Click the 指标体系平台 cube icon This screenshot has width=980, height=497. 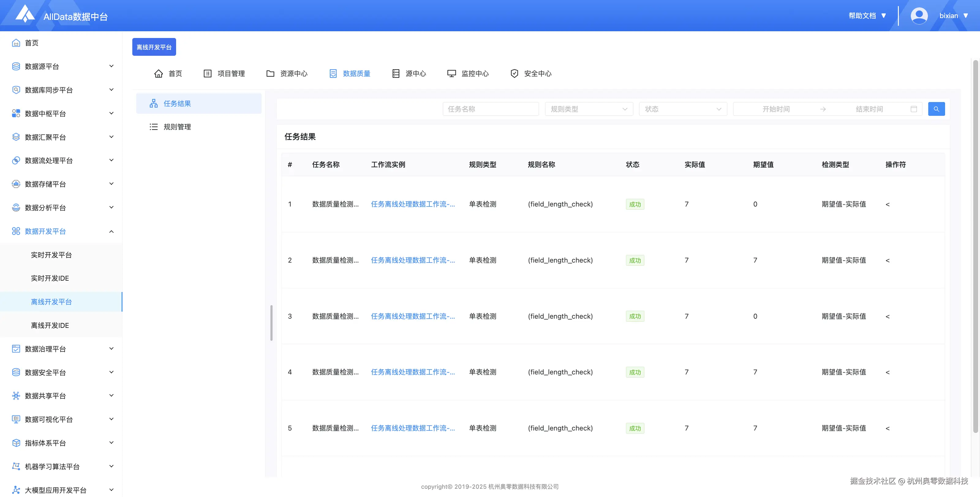(x=16, y=443)
